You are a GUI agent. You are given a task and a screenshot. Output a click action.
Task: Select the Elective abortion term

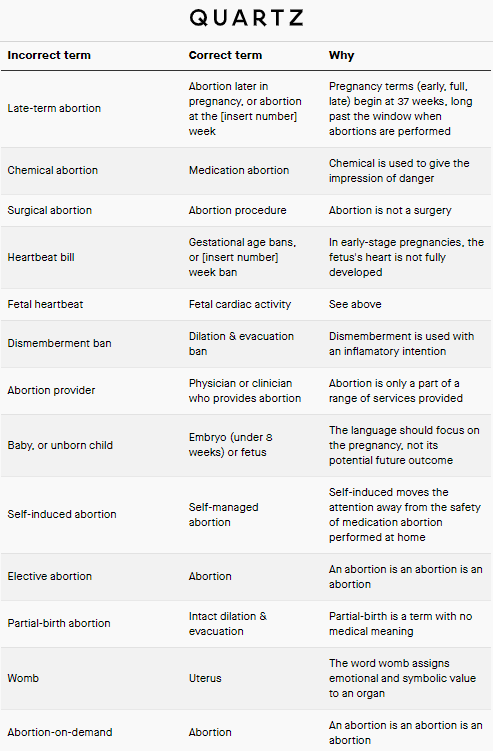49,576
